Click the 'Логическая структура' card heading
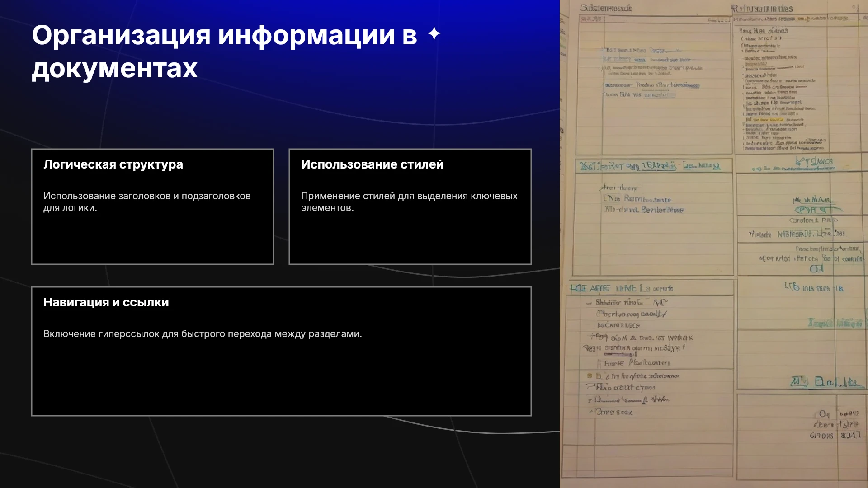 pyautogui.click(x=113, y=164)
